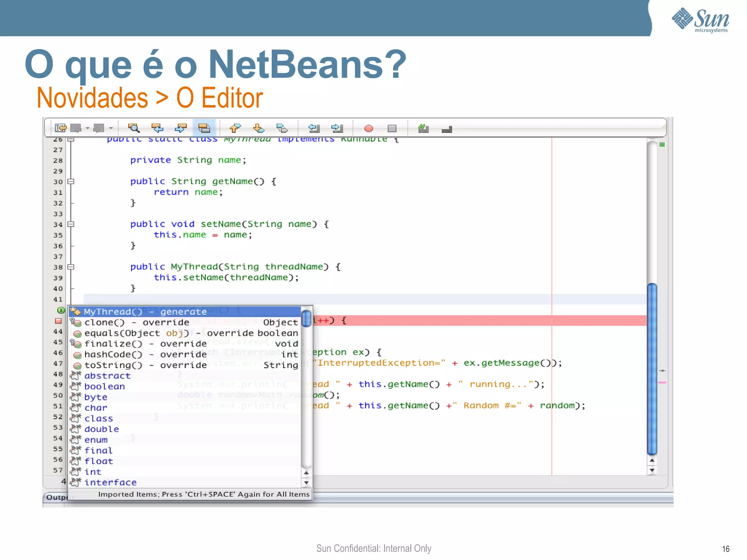Click line number 33 in gutter
Image resolution: width=747 pixels, height=560 pixels.
pos(58,214)
